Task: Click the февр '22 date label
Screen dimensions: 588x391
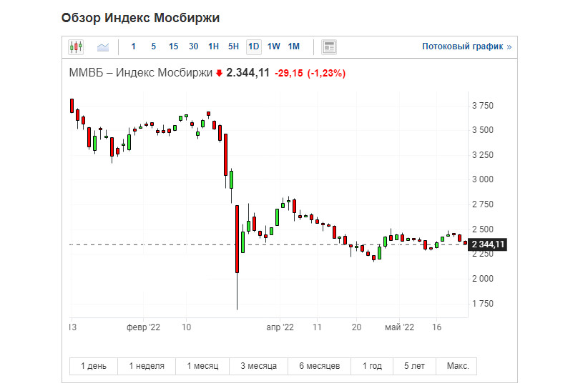Action: click(143, 327)
